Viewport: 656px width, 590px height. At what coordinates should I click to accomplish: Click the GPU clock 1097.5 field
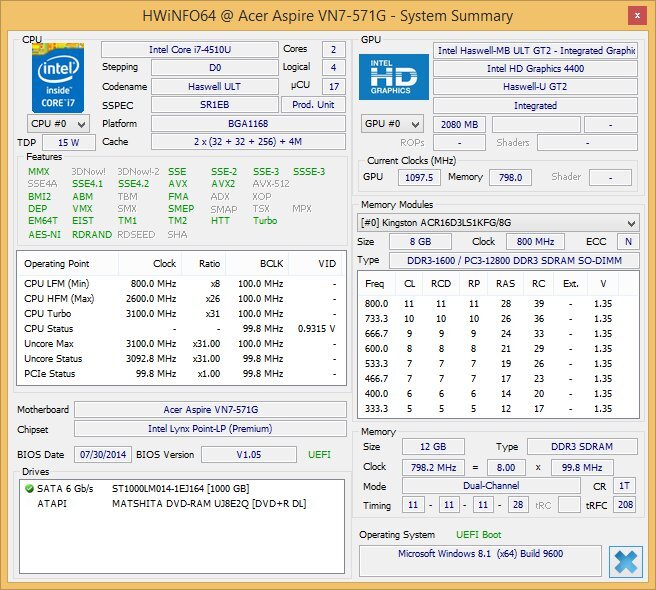[x=419, y=177]
